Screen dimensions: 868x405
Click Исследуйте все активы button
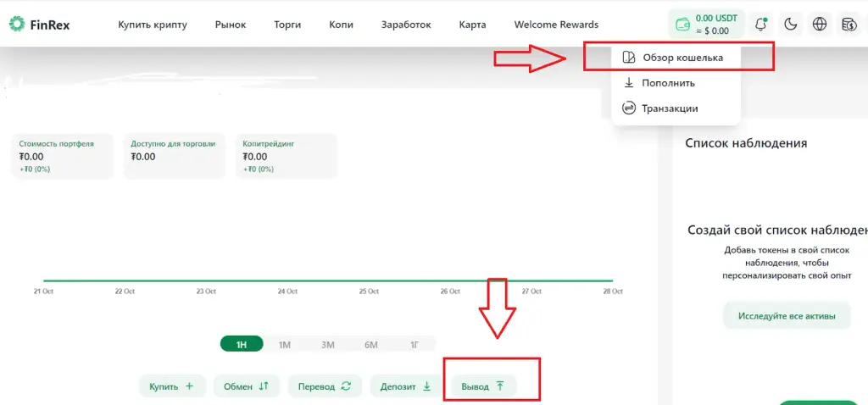[x=787, y=316]
